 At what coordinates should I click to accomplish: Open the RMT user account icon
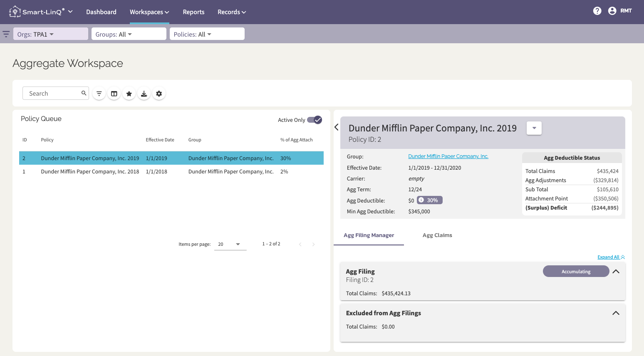coord(612,11)
